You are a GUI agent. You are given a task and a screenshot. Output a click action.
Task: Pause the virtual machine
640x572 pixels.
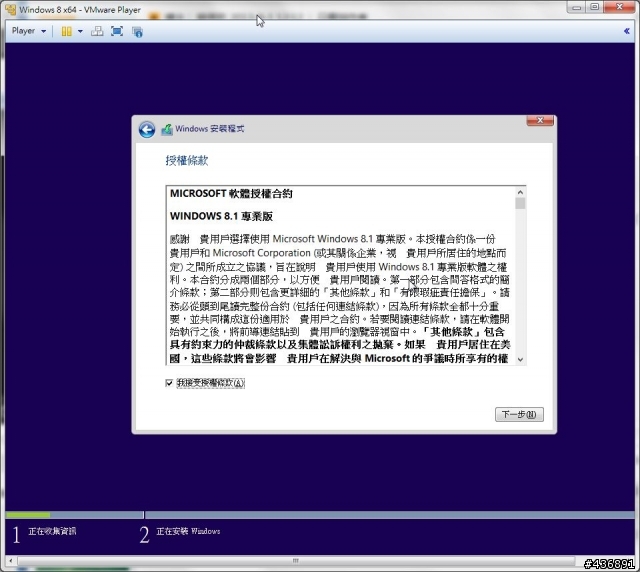point(67,31)
